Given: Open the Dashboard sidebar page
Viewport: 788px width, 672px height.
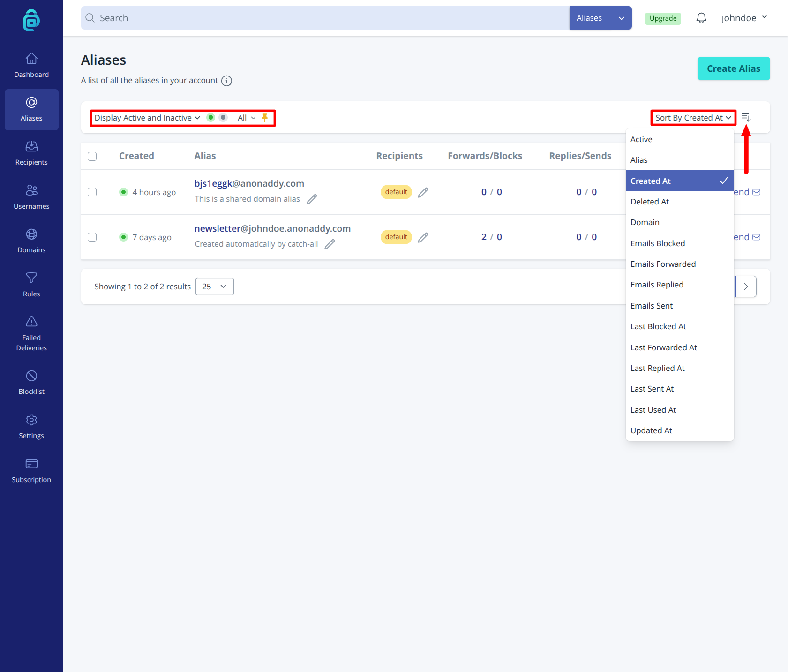Looking at the screenshot, I should pos(31,65).
